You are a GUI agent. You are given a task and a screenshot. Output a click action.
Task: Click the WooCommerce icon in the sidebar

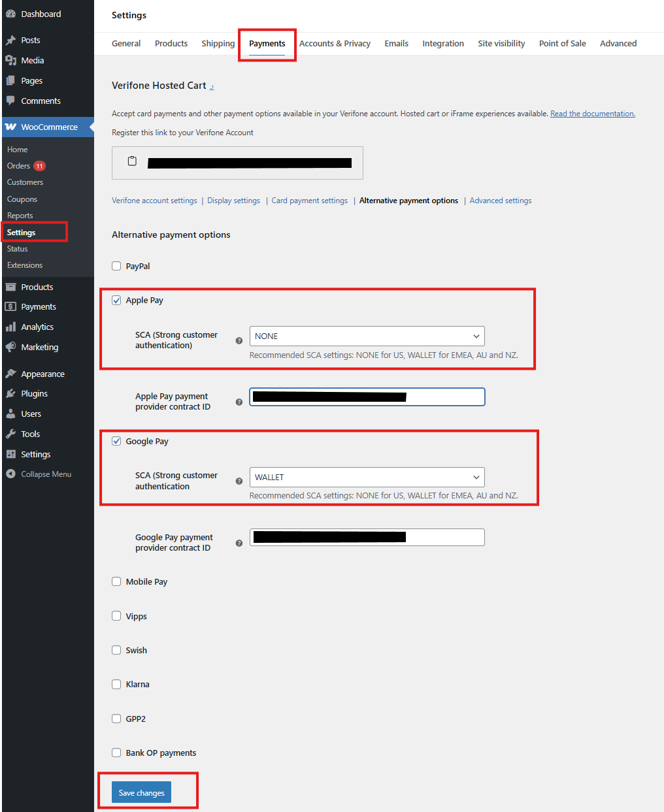12,127
